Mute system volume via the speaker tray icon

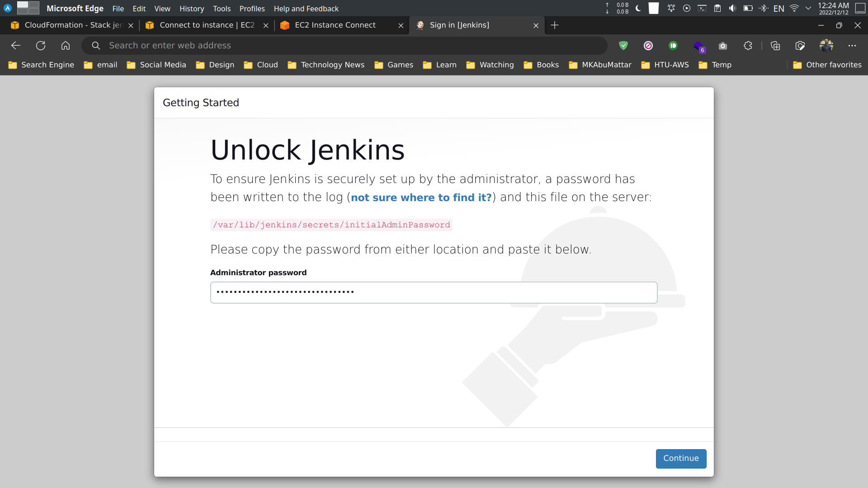click(733, 8)
